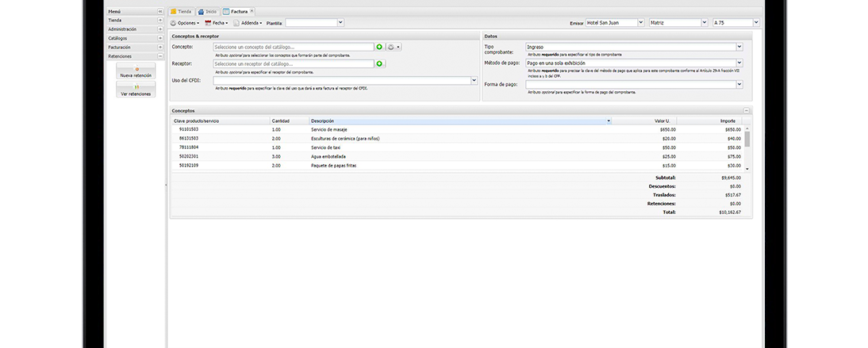Open the Método de pago dropdown
The width and height of the screenshot is (868, 348).
coord(739,63)
